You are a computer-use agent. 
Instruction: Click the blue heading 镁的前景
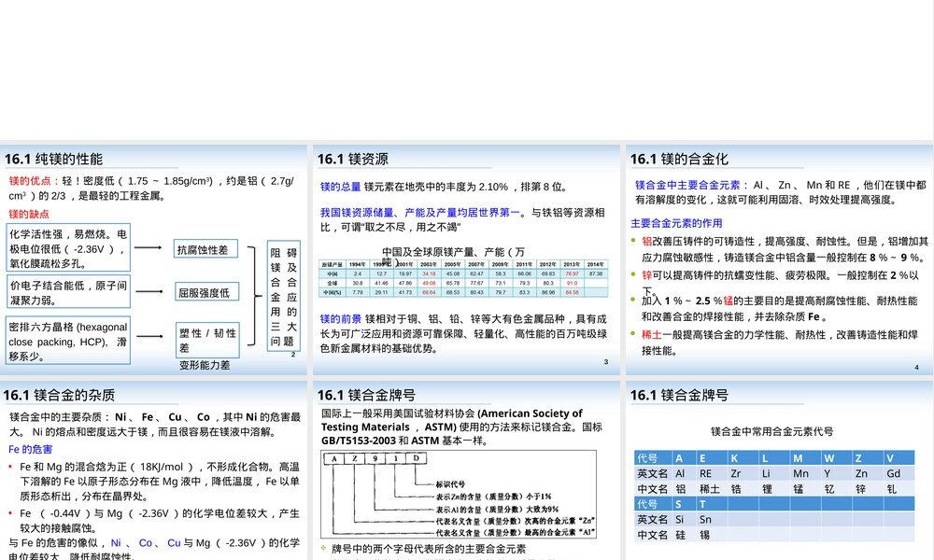coord(340,319)
